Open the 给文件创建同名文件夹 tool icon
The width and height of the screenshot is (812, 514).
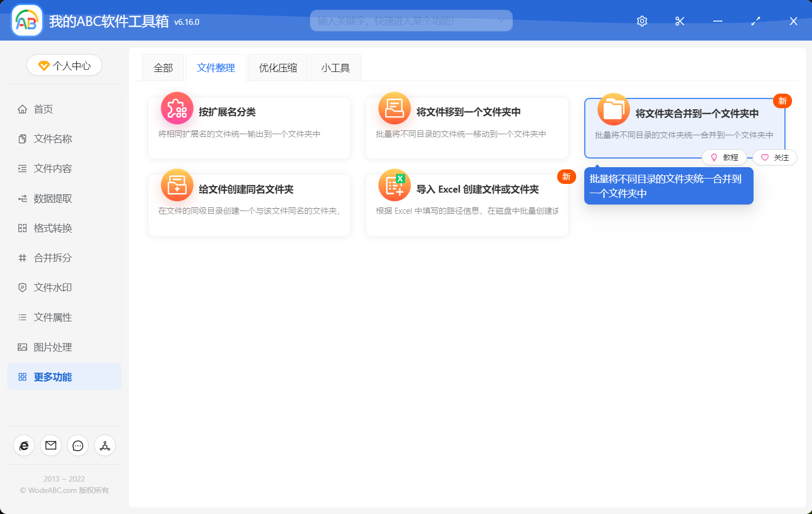[x=177, y=185]
